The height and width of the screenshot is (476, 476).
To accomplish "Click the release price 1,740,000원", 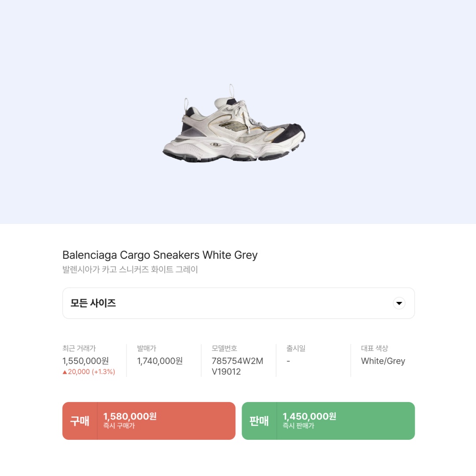I will [x=160, y=361].
